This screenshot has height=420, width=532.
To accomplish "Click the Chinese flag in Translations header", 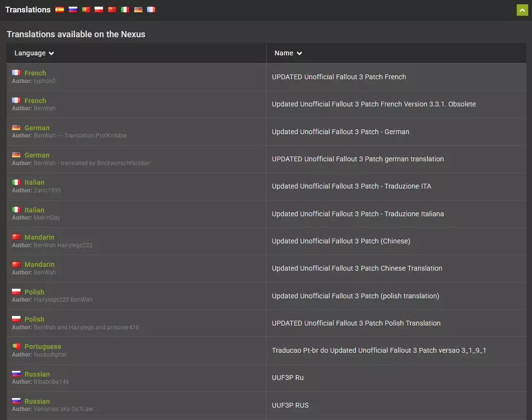I will click(112, 10).
